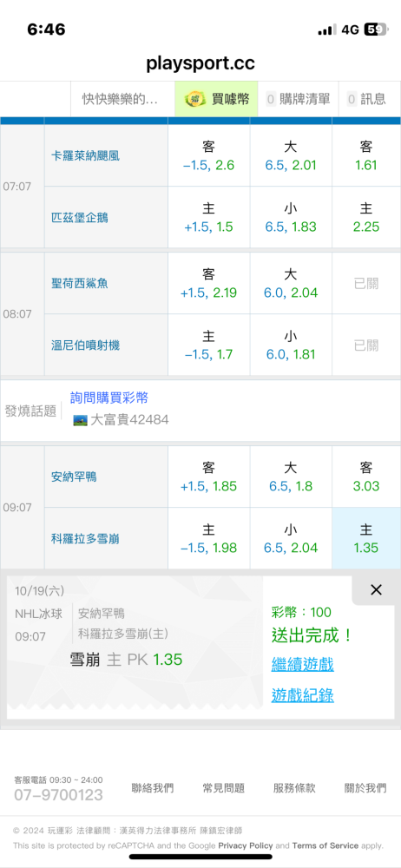The height and width of the screenshot is (868, 401).
Task: Click the 雪崩 主 PK 1.35 bet summary
Action: [x=126, y=660]
